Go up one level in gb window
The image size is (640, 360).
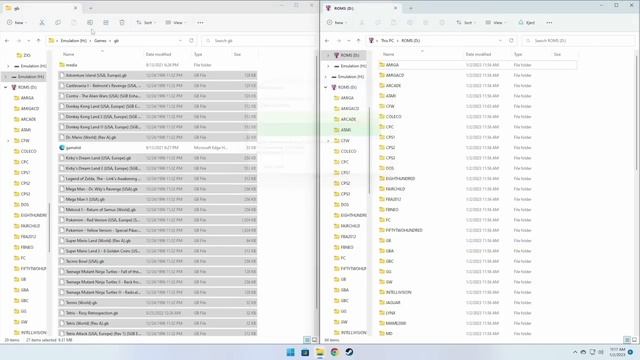(38, 41)
